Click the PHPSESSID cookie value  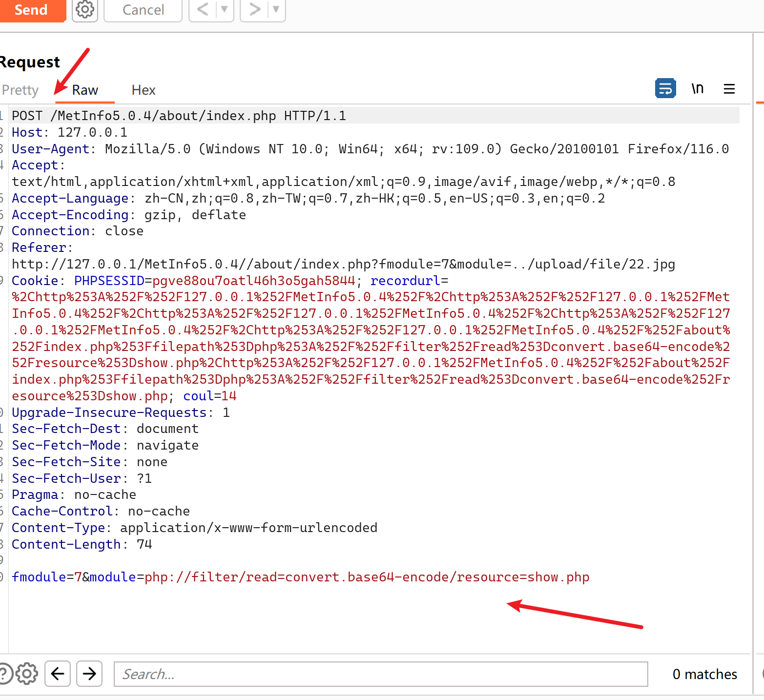254,281
